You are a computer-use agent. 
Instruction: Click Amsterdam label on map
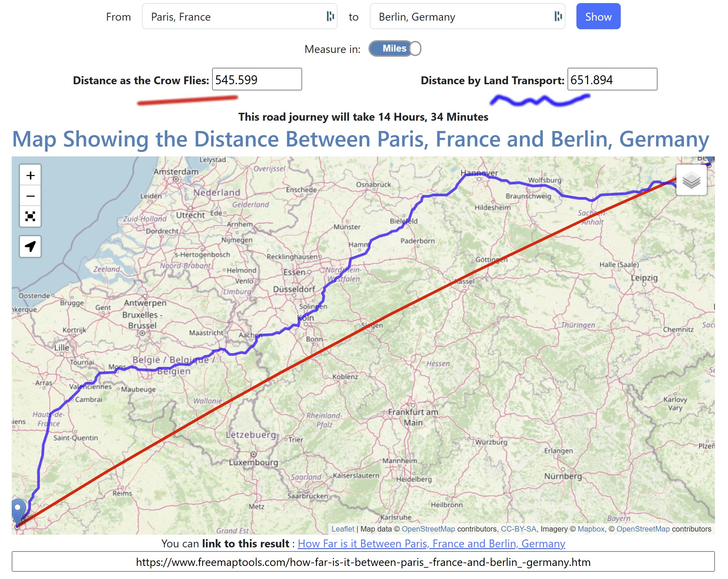pos(176,172)
